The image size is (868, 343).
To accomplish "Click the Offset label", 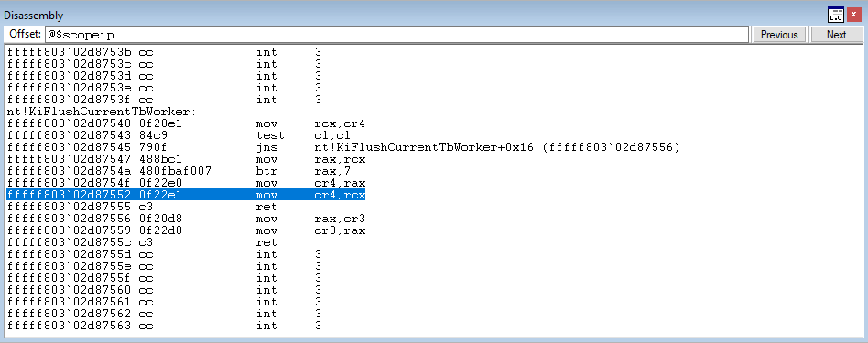I will 26,35.
